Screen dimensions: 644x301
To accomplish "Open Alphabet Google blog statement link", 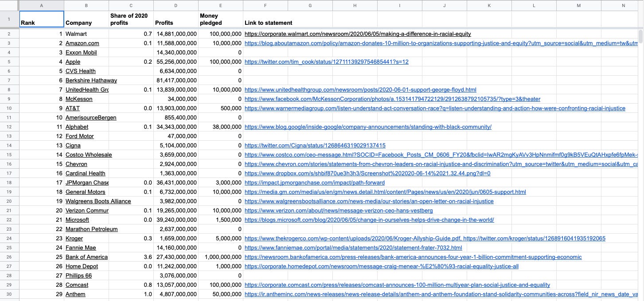I will click(368, 127).
